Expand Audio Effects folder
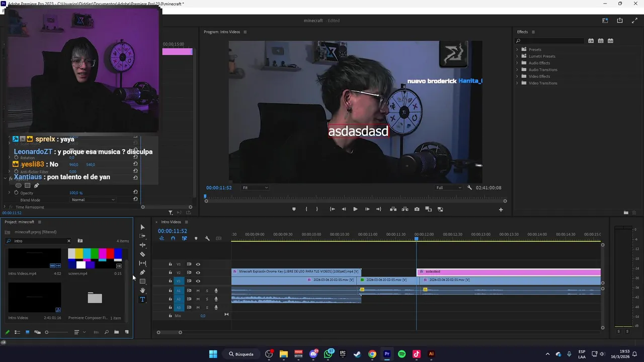This screenshot has height=362, width=644. [517, 63]
